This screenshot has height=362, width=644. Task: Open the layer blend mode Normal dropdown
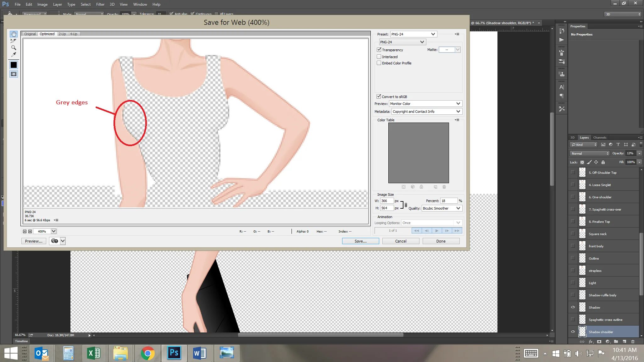click(590, 153)
